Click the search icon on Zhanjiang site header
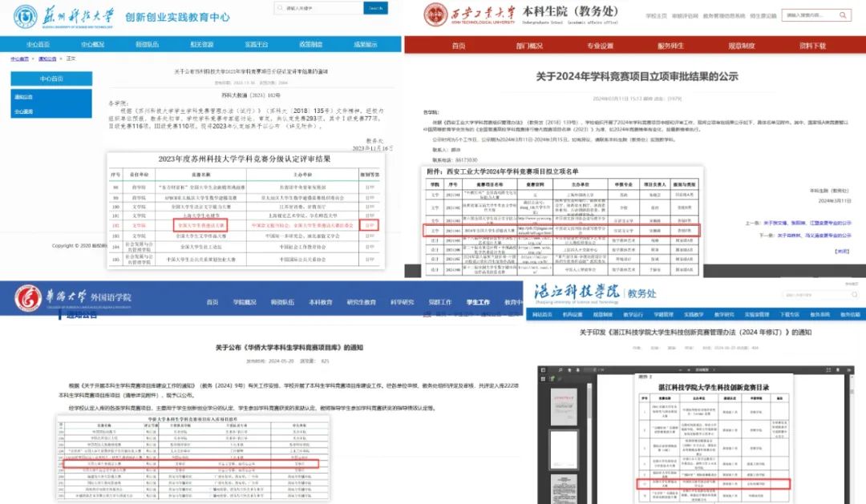 coord(855,295)
